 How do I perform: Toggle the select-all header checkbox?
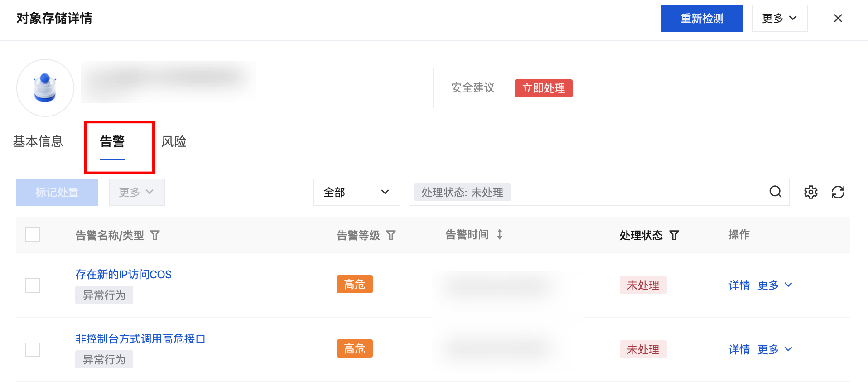click(33, 235)
